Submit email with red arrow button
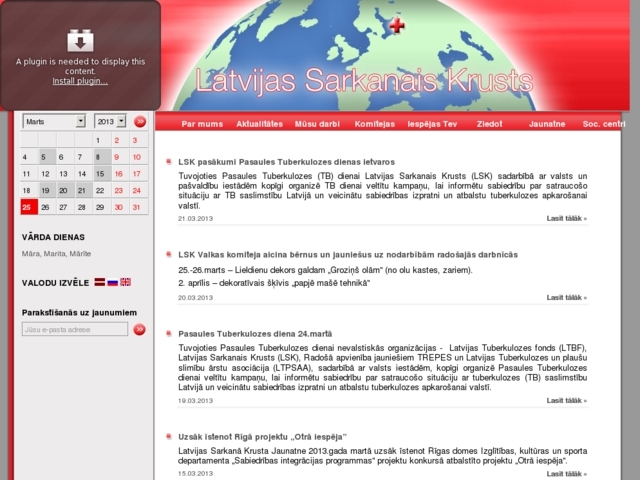 click(x=140, y=328)
